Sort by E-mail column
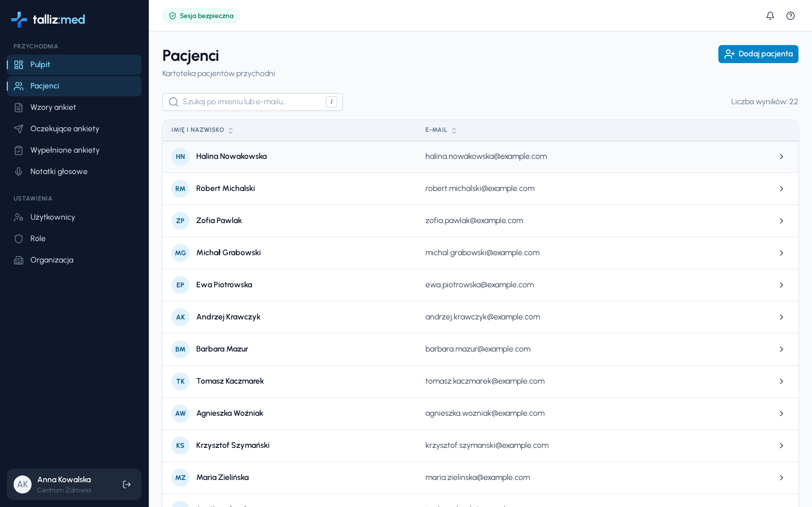Image resolution: width=812 pixels, height=507 pixels. coord(441,130)
